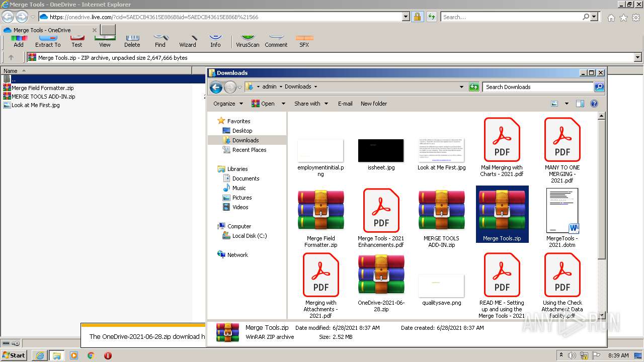Open the Share with menu
Image resolution: width=644 pixels, height=362 pixels.
coord(311,104)
